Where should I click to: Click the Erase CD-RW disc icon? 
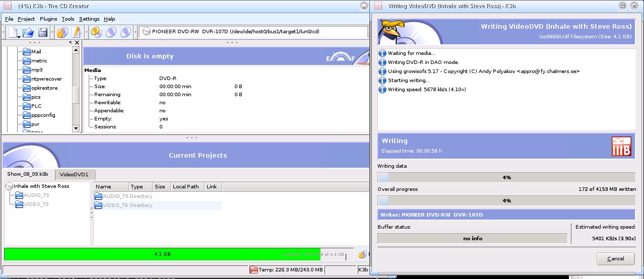click(x=111, y=32)
